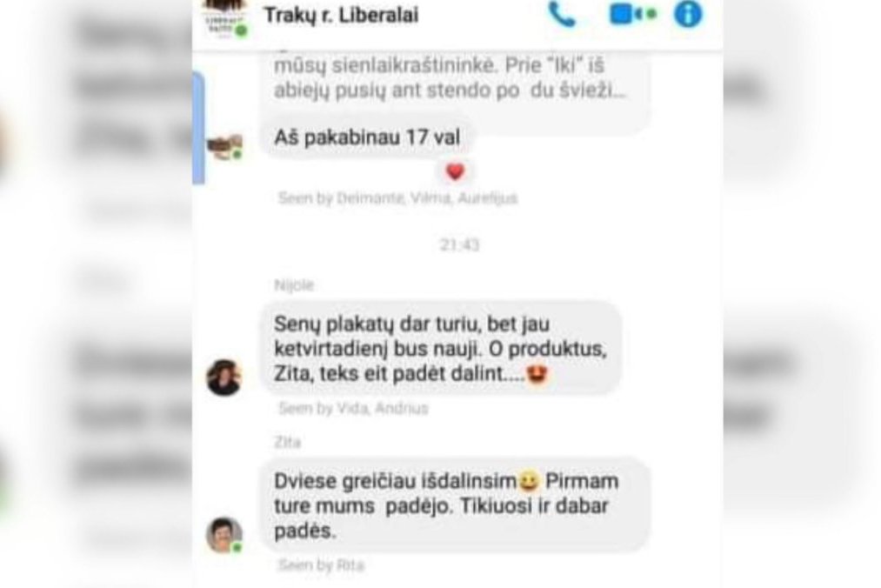This screenshot has width=881, height=588.
Task: Open conversation info via the blue i icon
Action: coord(688,14)
